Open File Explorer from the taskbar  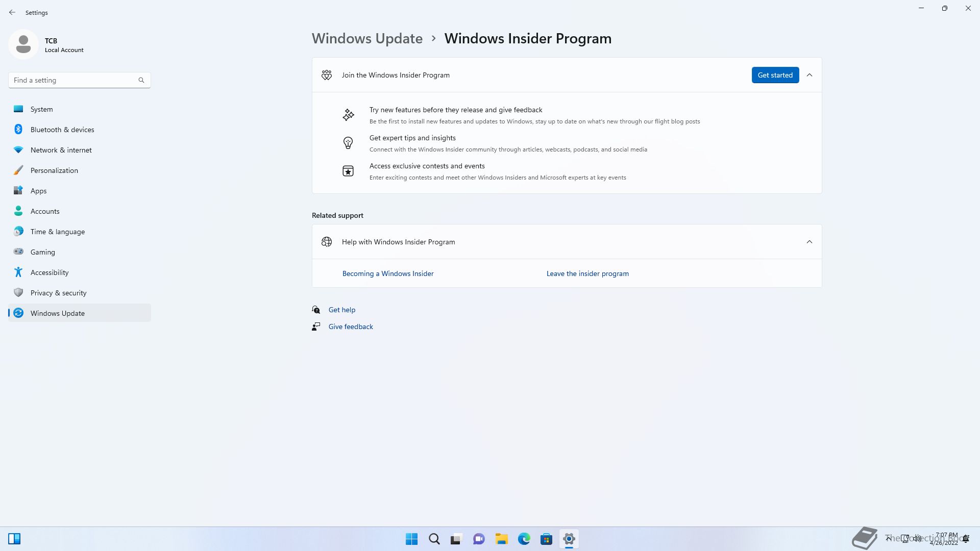[x=501, y=539]
